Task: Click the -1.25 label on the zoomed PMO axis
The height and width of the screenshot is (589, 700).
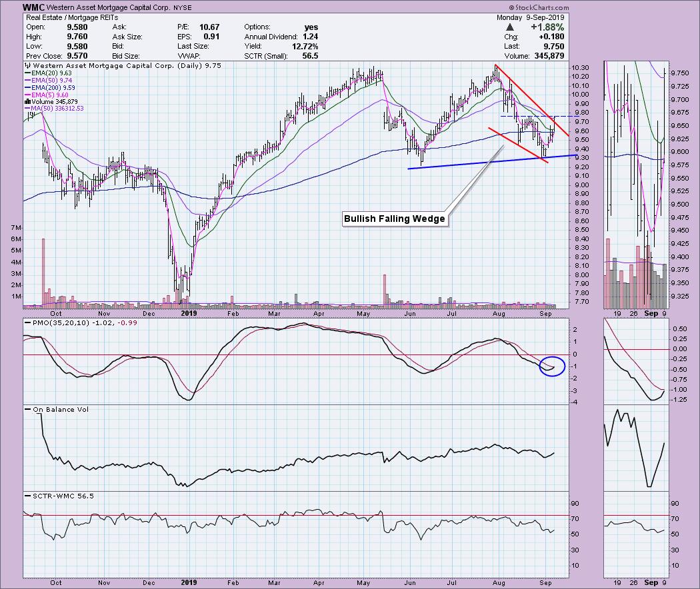Action: 679,400
